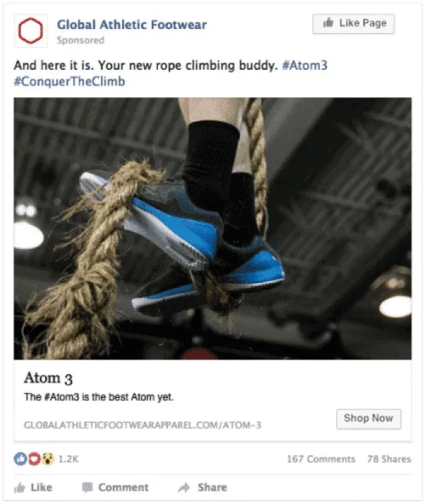The image size is (426, 504).
Task: Like the post with thumbs-up icon
Action: pos(20,488)
